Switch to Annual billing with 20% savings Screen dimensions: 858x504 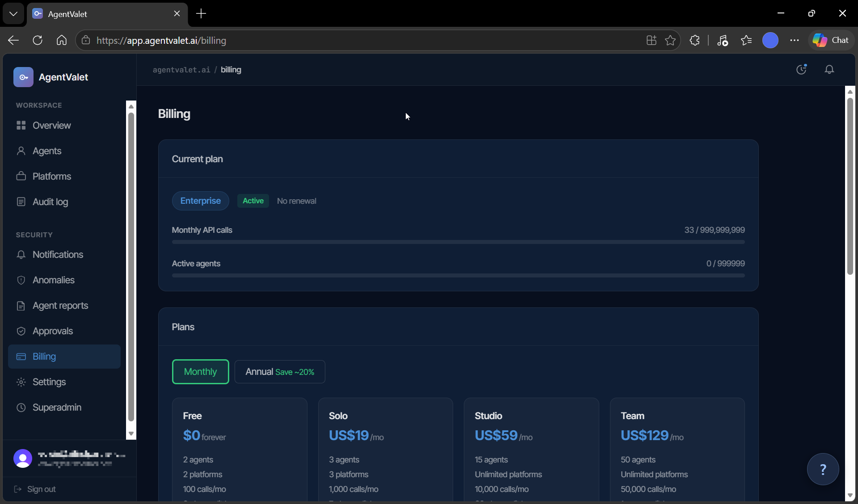(x=280, y=372)
